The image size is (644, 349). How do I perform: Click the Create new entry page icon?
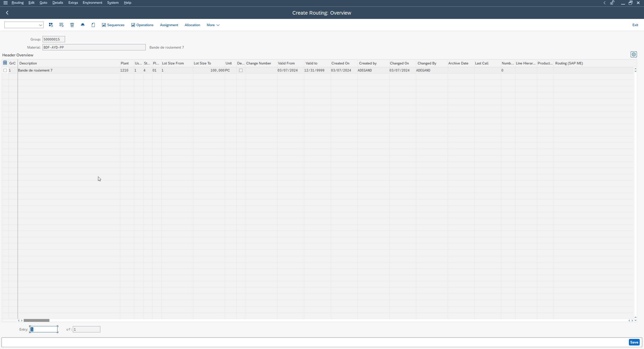(93, 25)
